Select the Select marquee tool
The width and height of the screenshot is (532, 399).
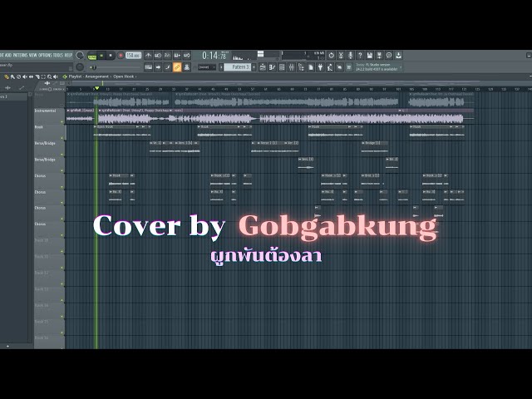(x=43, y=77)
